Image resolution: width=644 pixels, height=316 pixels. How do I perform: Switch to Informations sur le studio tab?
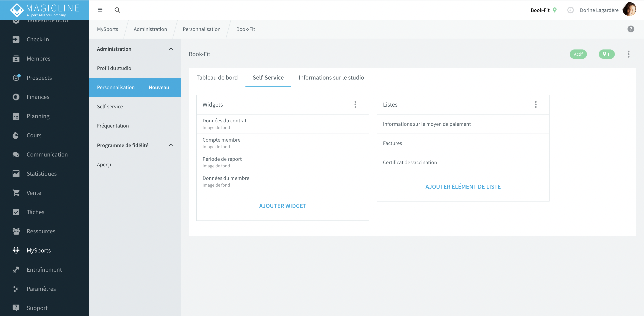click(x=331, y=77)
